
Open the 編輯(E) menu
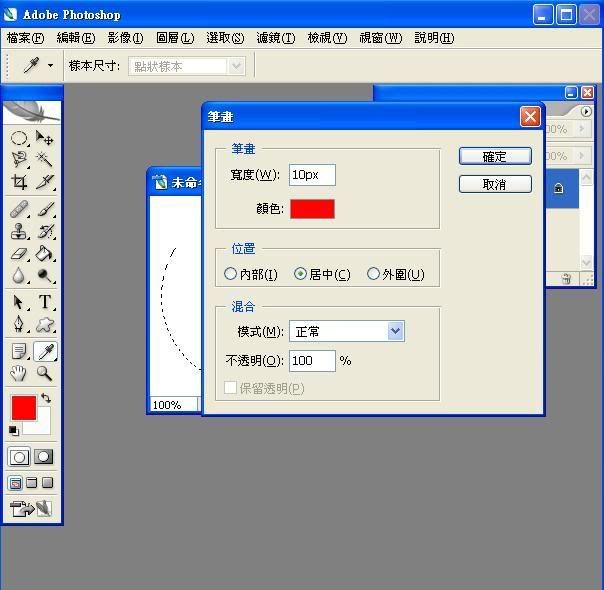pyautogui.click(x=76, y=38)
